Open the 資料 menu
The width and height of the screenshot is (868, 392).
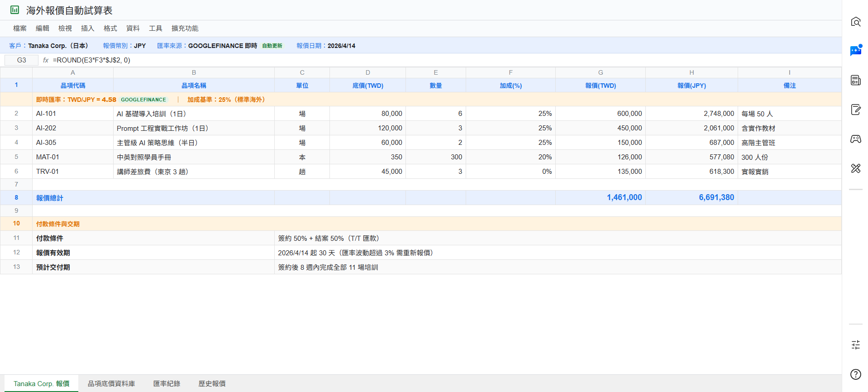pos(133,28)
